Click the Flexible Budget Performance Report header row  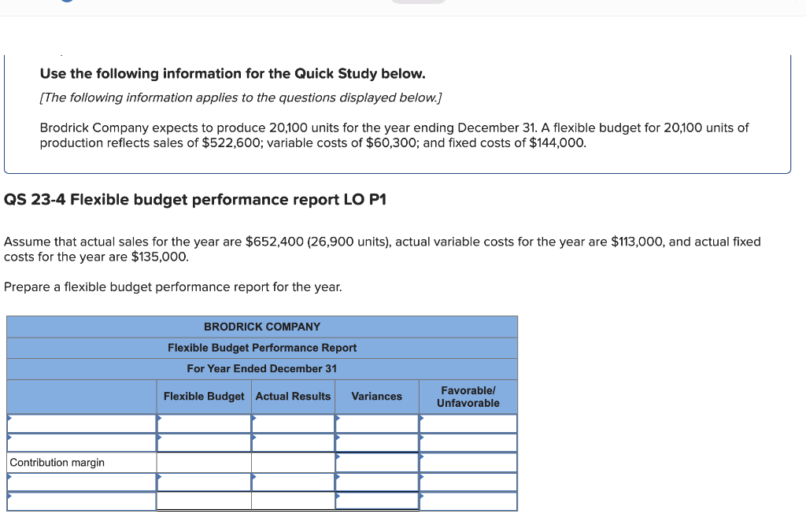click(262, 347)
